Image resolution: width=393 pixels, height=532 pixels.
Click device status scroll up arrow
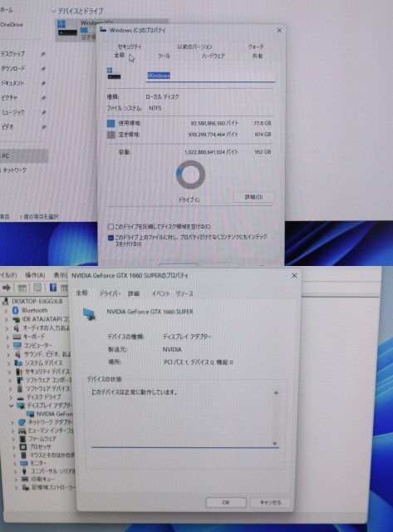pyautogui.click(x=276, y=392)
